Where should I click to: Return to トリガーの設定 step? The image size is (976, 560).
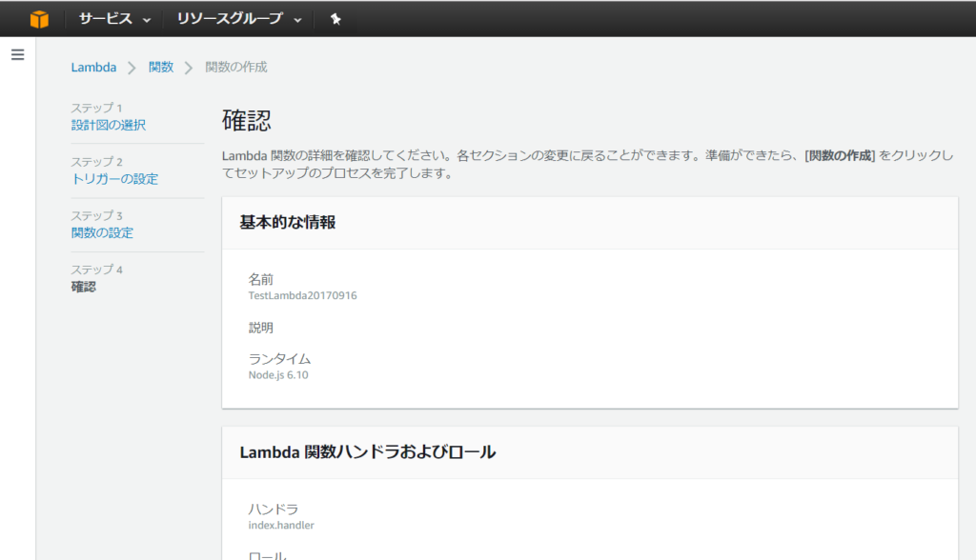(x=114, y=179)
